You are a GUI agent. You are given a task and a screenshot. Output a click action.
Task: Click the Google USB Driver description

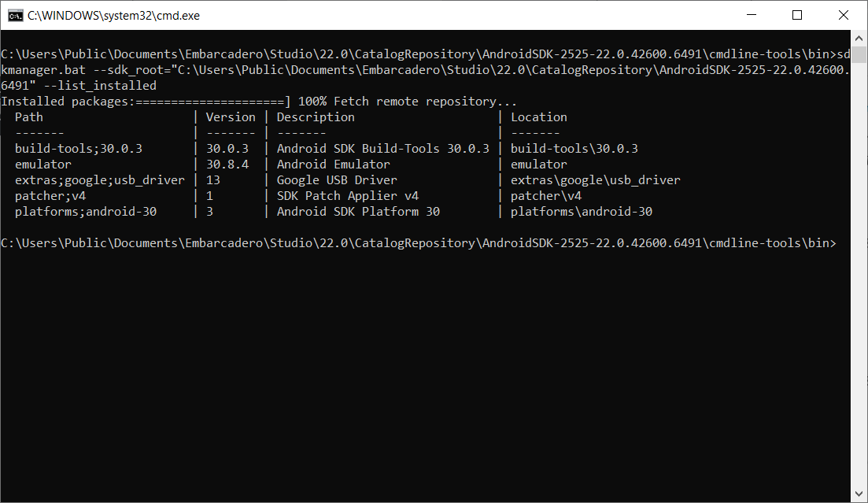pos(337,180)
